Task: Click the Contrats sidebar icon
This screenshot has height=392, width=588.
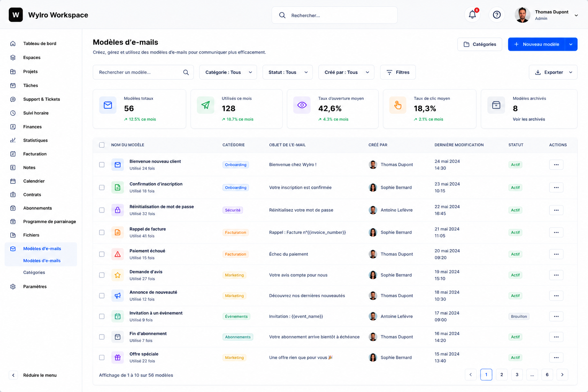Action: tap(13, 194)
